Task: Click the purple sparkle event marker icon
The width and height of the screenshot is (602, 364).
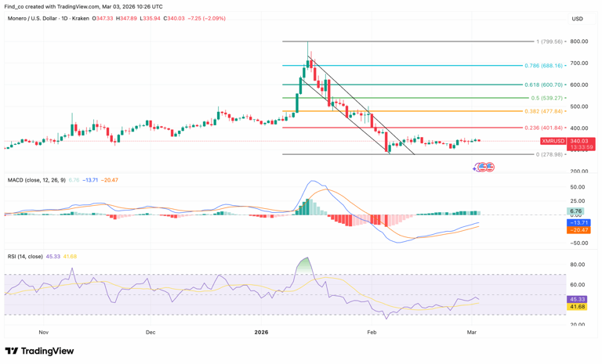Action: pyautogui.click(x=476, y=168)
